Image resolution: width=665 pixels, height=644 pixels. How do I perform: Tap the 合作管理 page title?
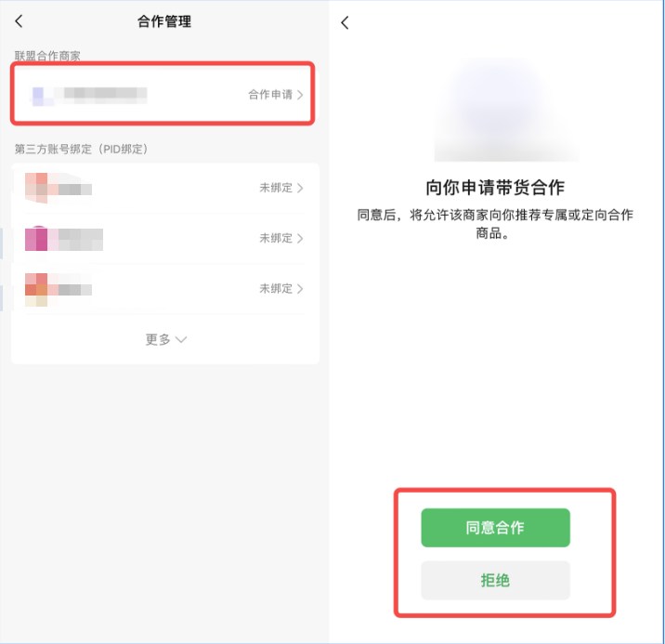click(x=164, y=21)
